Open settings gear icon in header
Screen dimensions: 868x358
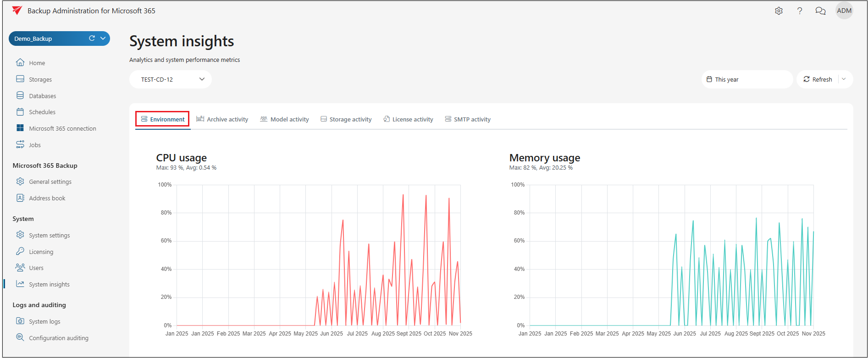coord(779,11)
